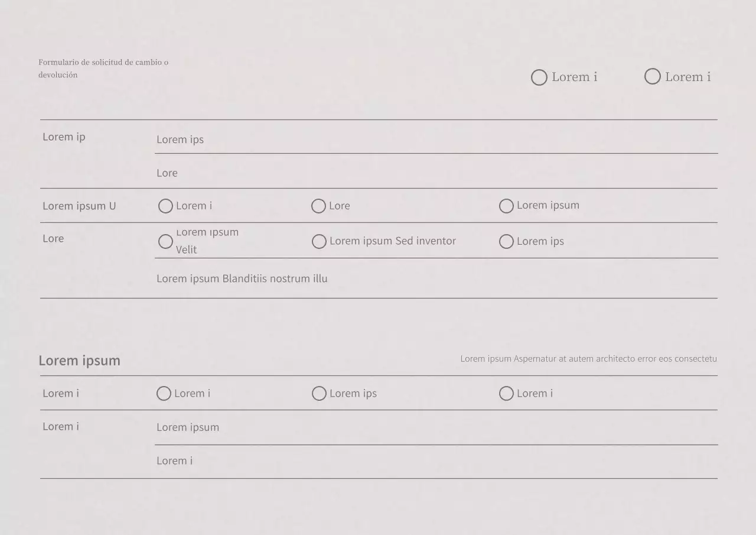Click the "Lorem ips" field in the Lorem ip row

coord(436,140)
